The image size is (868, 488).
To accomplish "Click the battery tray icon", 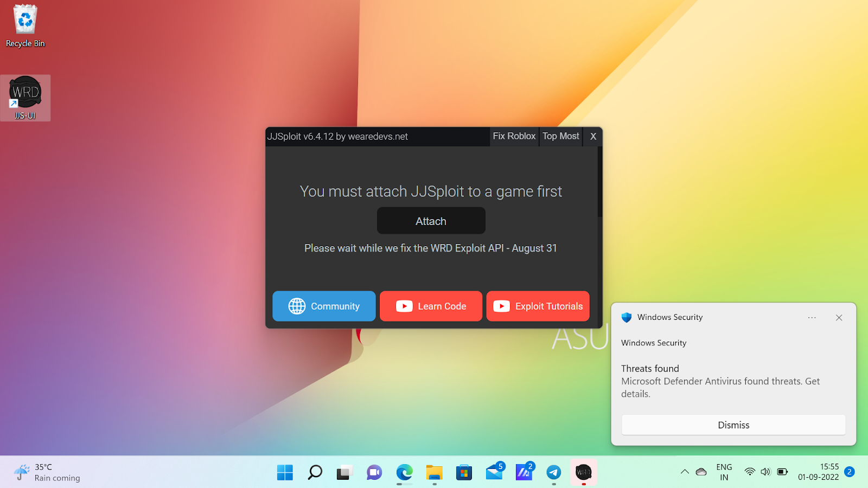I will point(782,472).
